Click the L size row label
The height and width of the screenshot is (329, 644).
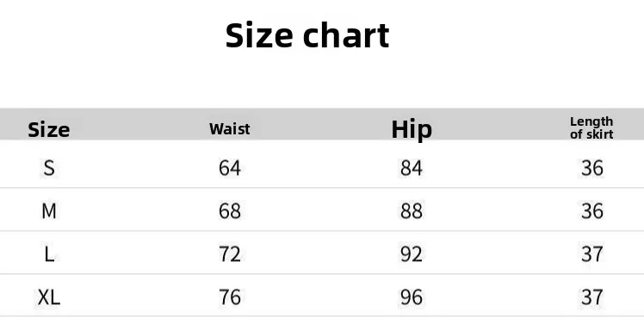pyautogui.click(x=49, y=254)
